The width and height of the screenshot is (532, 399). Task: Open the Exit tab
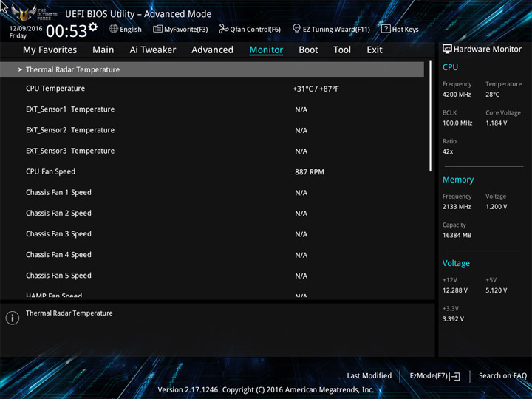tap(375, 50)
